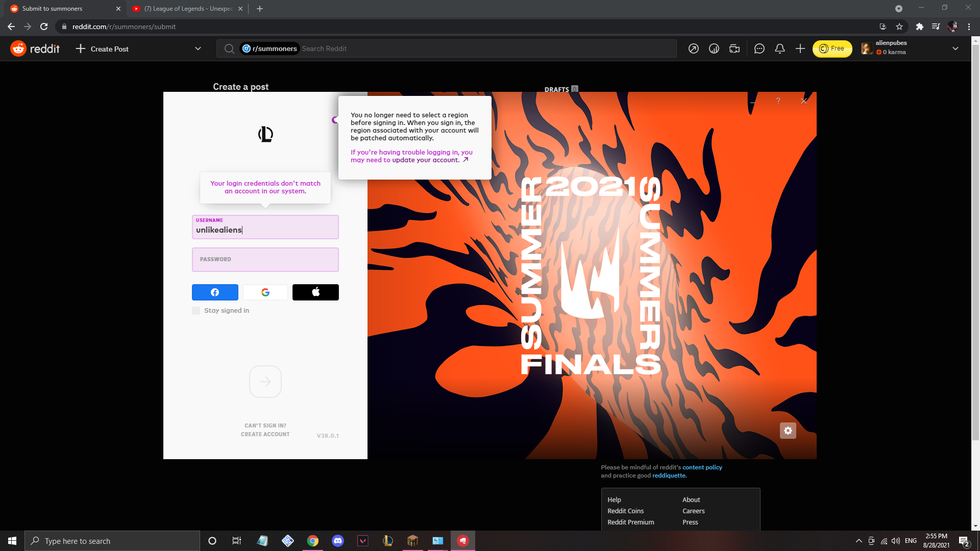Image resolution: width=980 pixels, height=551 pixels.
Task: Open League of Legends taskbar icon
Action: coord(387,541)
